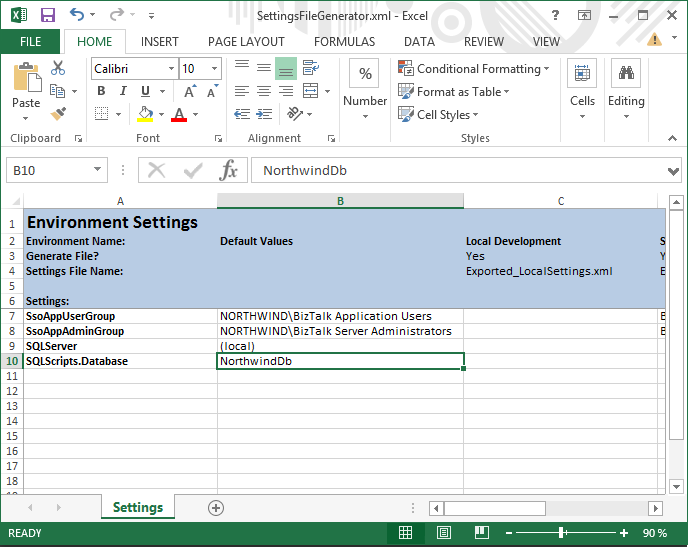Click the Undo arrow icon
The image size is (688, 547).
click(x=76, y=15)
